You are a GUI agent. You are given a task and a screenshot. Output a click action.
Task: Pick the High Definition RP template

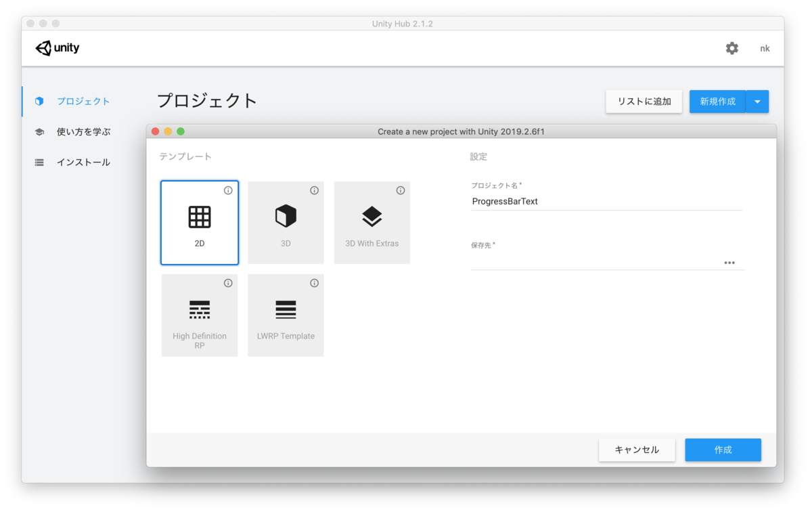tap(200, 315)
